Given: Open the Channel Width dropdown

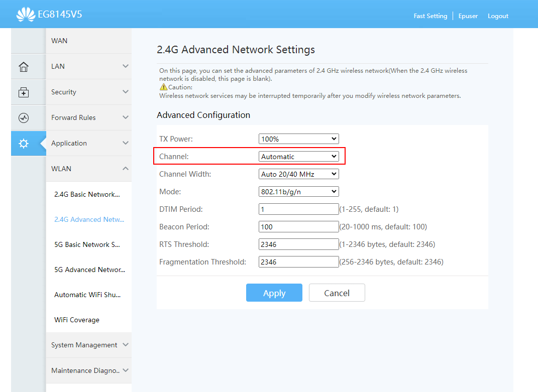Looking at the screenshot, I should click(298, 174).
